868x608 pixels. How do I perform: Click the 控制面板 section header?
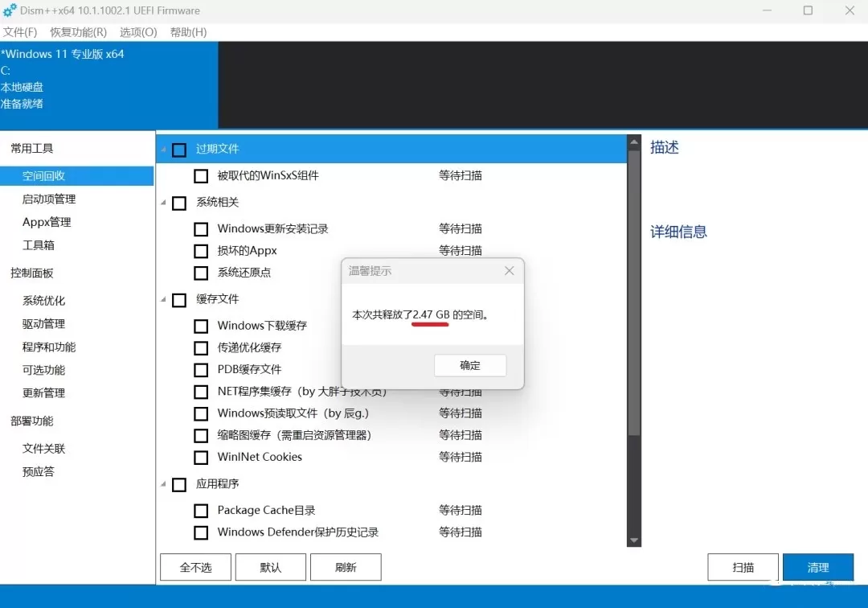tap(32, 273)
